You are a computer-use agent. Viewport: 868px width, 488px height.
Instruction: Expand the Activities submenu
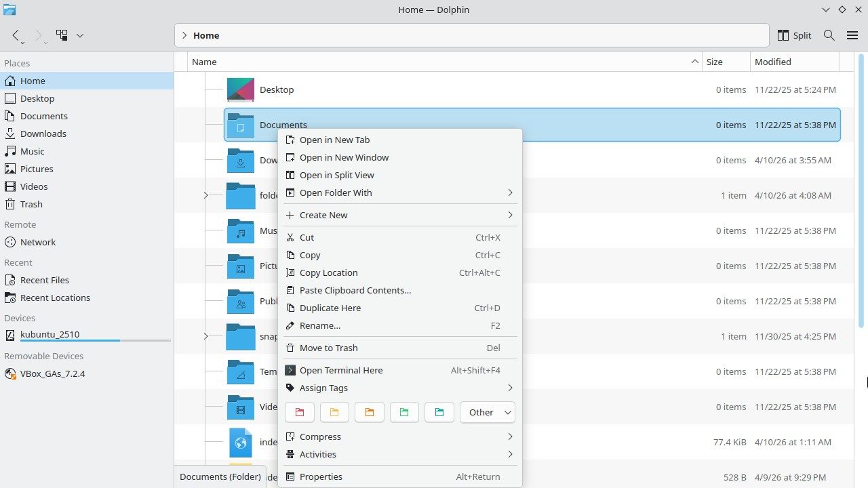point(400,454)
